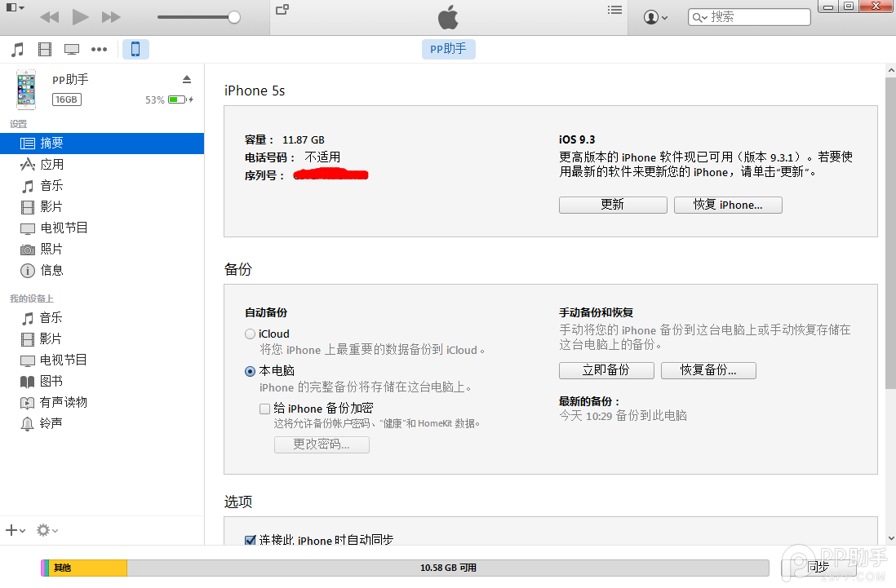Enable 给 iPhone 备份加密 checkbox

tap(264, 409)
